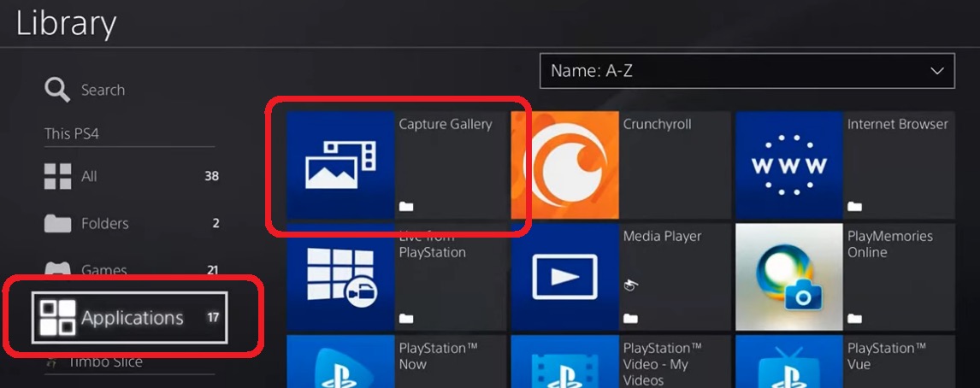
Task: Click the Folders count 2
Action: pyautogui.click(x=215, y=223)
